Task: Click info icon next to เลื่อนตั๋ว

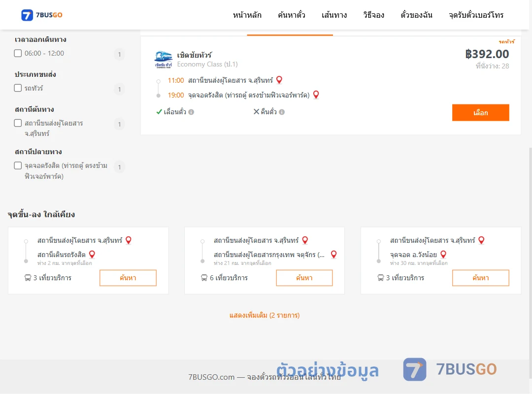Action: pos(191,112)
